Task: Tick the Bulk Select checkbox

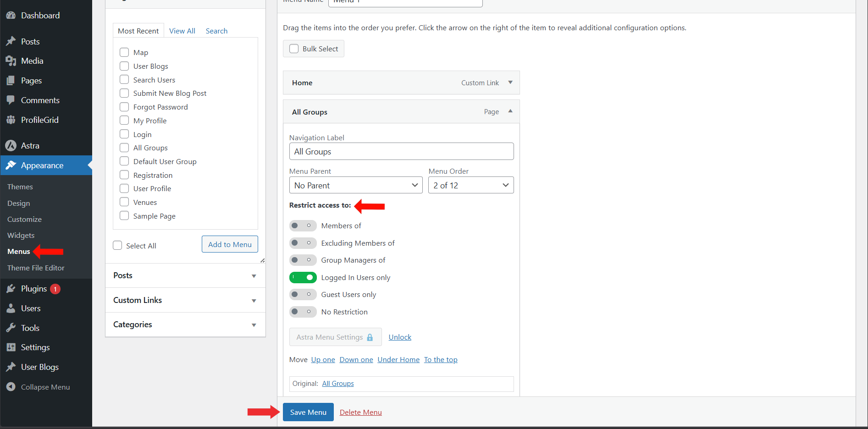Action: tap(294, 49)
